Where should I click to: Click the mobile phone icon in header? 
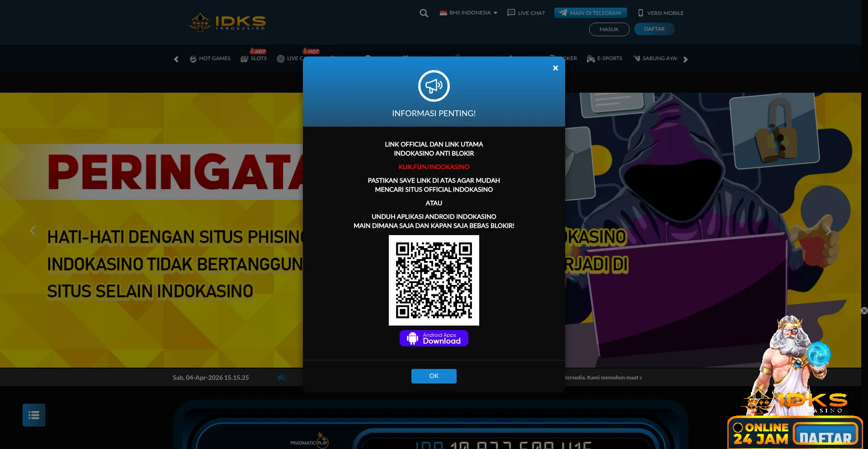point(641,13)
